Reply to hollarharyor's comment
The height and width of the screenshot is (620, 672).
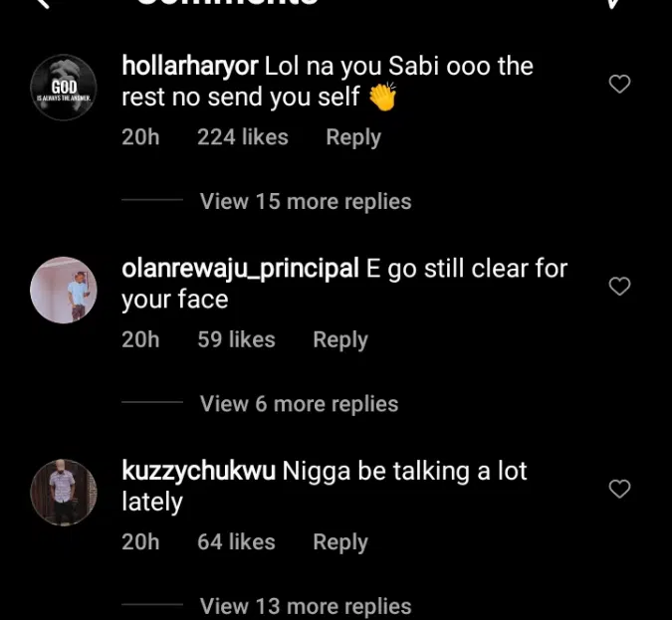click(x=353, y=137)
